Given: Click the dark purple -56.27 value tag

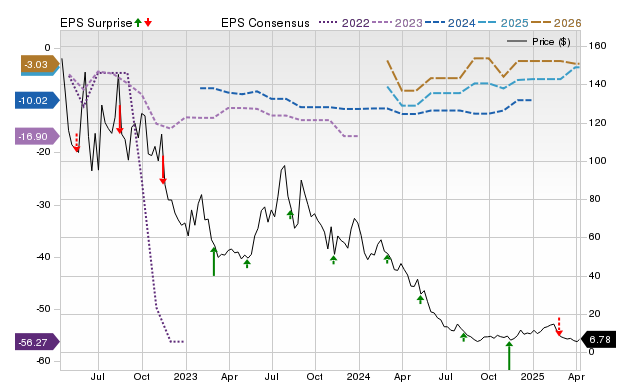Looking at the screenshot, I should coord(37,342).
